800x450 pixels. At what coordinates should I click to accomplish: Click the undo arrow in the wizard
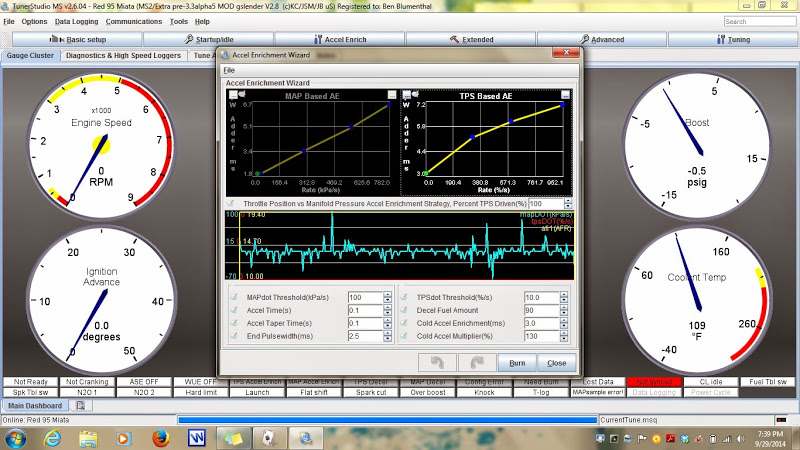pos(436,362)
